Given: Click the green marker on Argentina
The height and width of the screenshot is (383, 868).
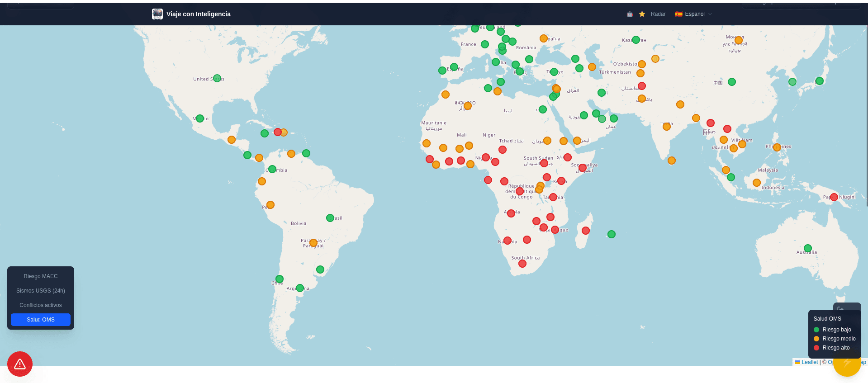Looking at the screenshot, I should pyautogui.click(x=300, y=288).
